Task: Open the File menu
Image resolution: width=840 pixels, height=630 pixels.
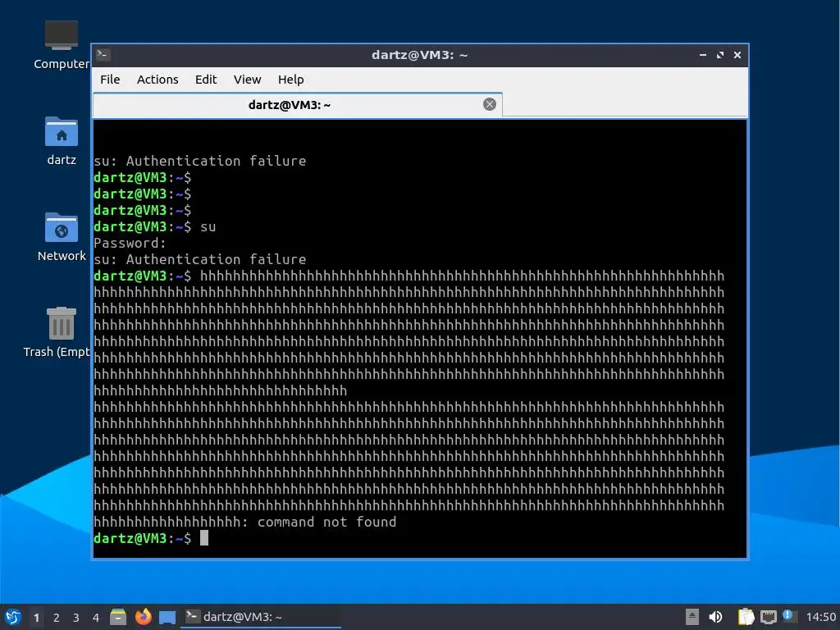Action: [110, 80]
